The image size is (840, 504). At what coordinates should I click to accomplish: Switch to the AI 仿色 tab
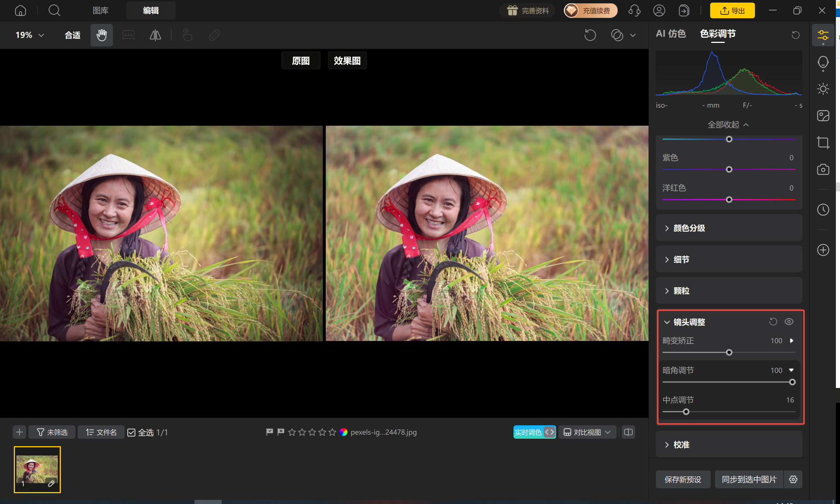click(671, 34)
